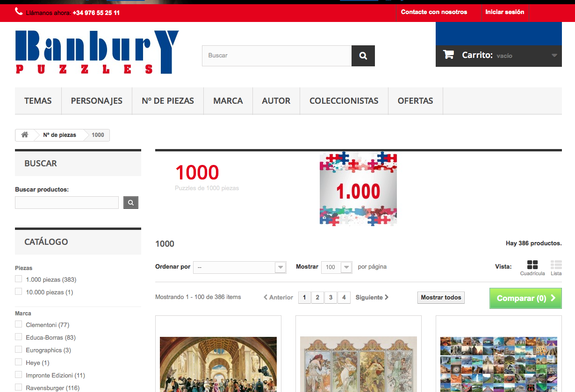The height and width of the screenshot is (392, 575).
Task: Submit search with the header magnifier button
Action: [363, 56]
